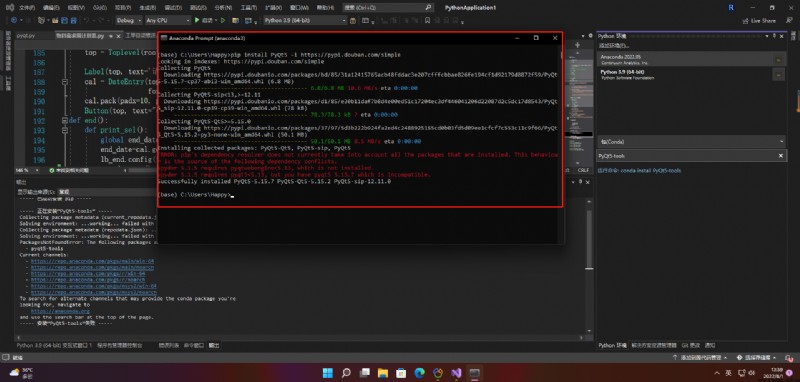
Task: Click the search magnifier icon in title bar
Action: 428,8
